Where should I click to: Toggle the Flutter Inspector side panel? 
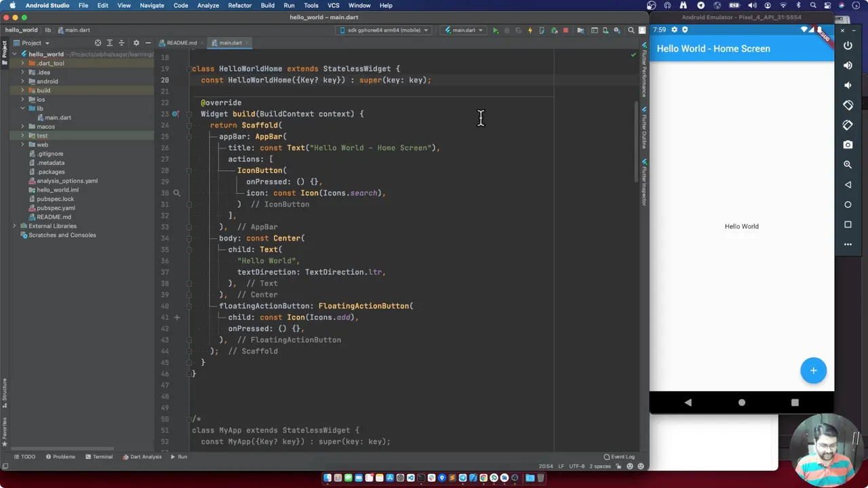[644, 183]
